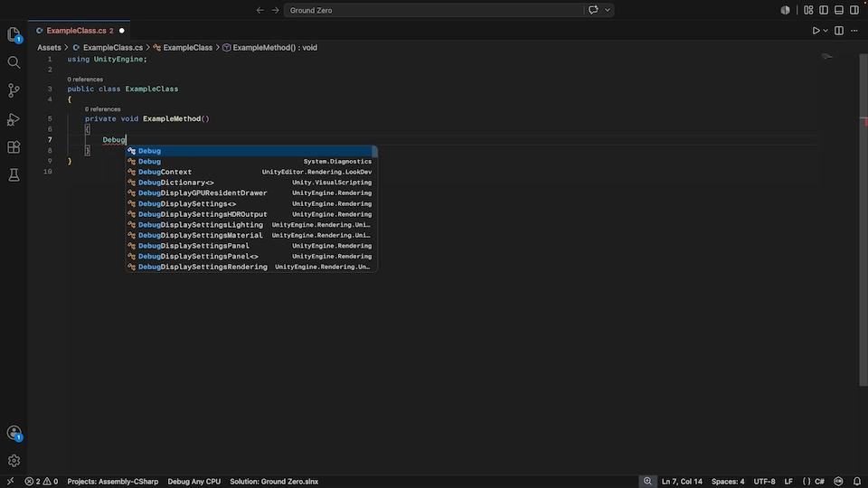Image resolution: width=868 pixels, height=488 pixels.
Task: Click Ln 7, Col 14 go to line
Action: [x=682, y=482]
